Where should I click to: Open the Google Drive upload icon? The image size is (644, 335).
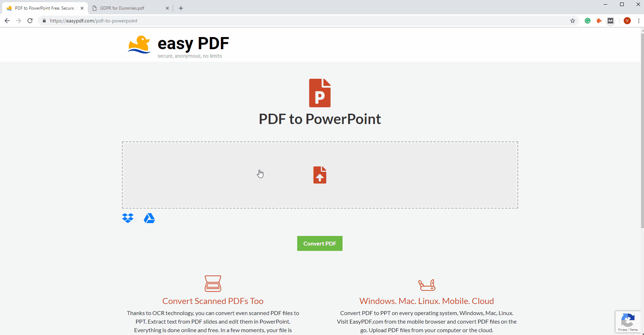149,218
